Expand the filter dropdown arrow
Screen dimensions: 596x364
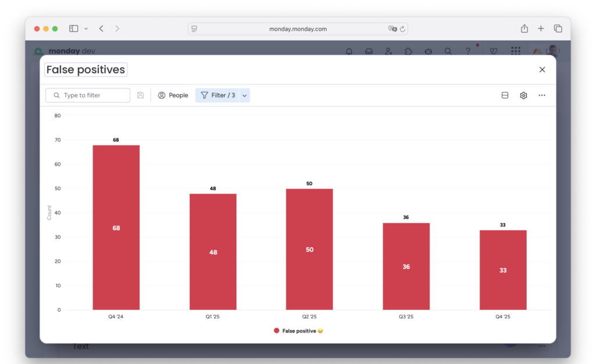tap(244, 95)
